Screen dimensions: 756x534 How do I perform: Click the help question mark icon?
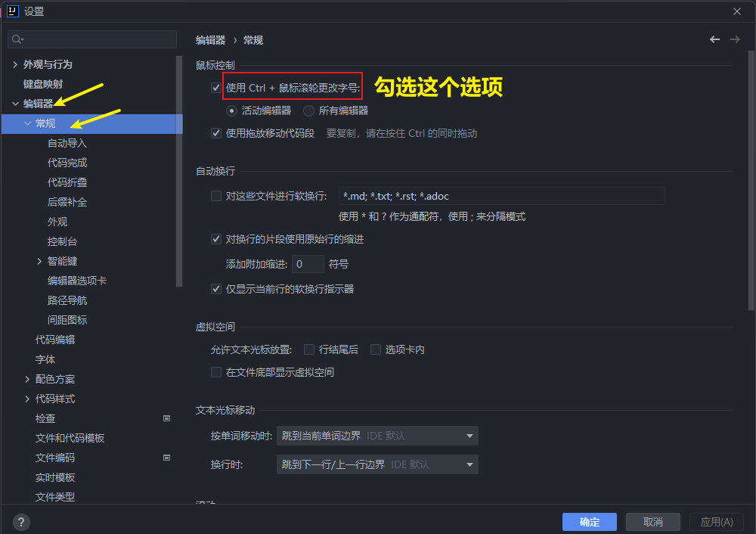click(21, 522)
